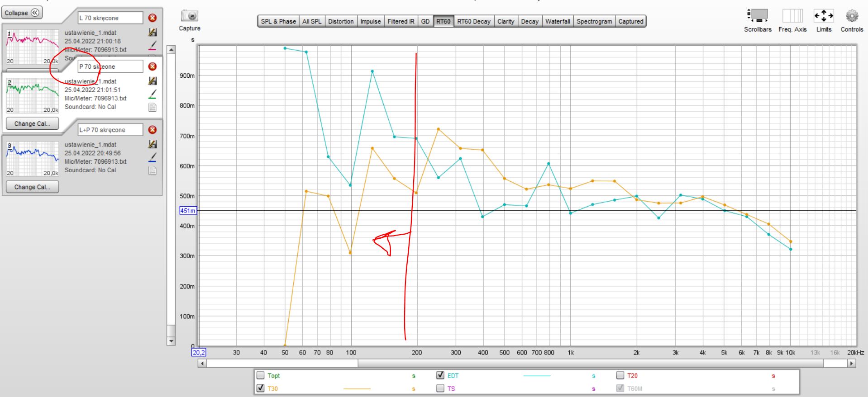Disable the EDT trace checkbox
Screen dimensions: 868x397
pyautogui.click(x=440, y=375)
